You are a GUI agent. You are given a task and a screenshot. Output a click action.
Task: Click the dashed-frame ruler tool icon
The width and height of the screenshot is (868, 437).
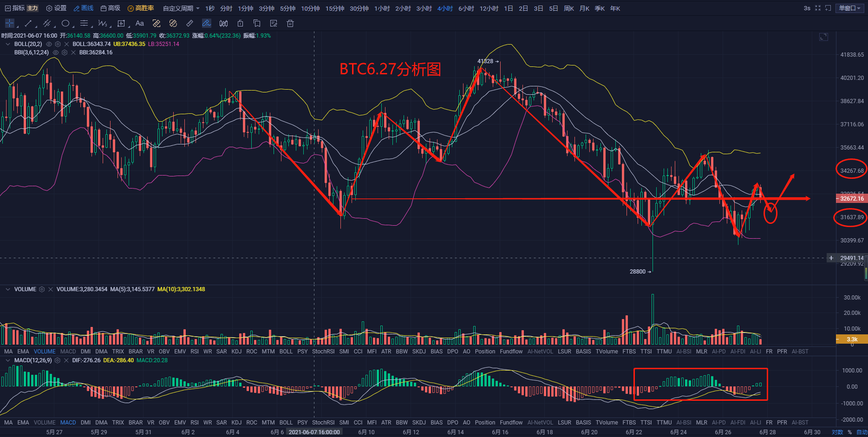pyautogui.click(x=157, y=23)
